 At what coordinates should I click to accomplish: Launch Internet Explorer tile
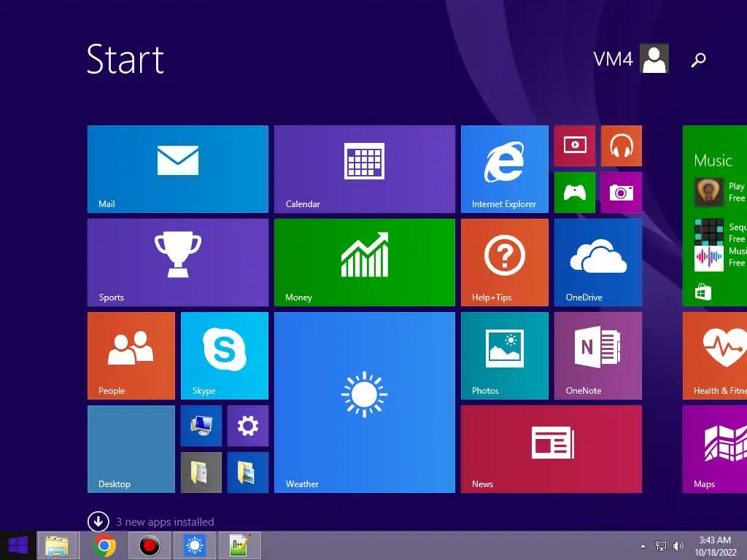(x=505, y=169)
